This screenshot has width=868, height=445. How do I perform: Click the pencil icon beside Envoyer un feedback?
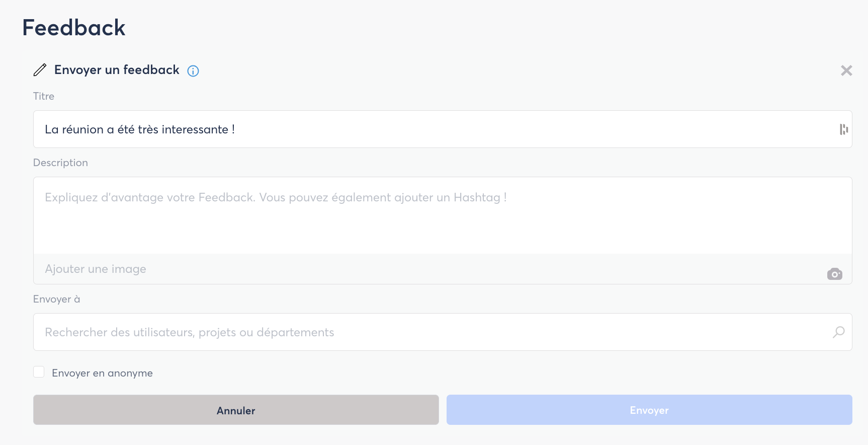tap(40, 70)
